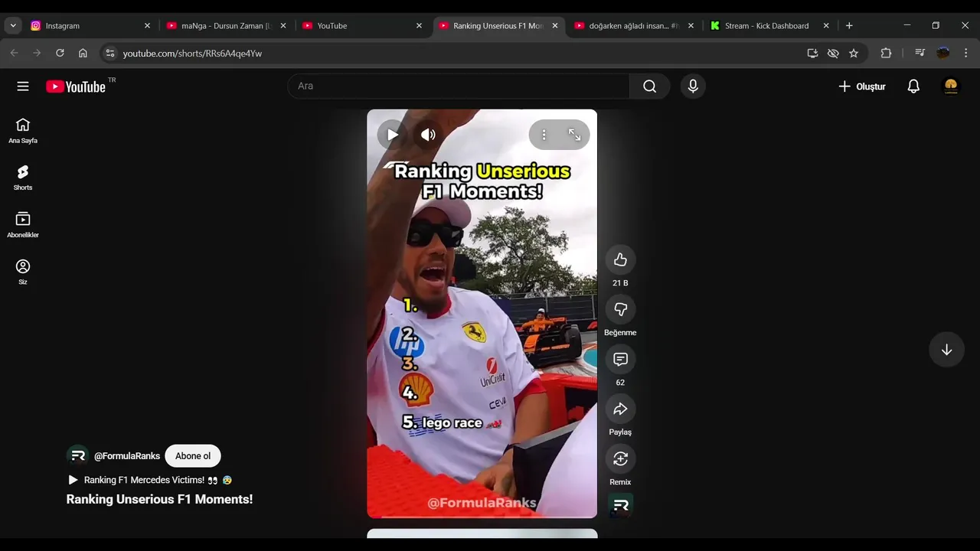Screen dimensions: 980x551
Task: Expand the Short to fullscreen
Action: tap(574, 135)
